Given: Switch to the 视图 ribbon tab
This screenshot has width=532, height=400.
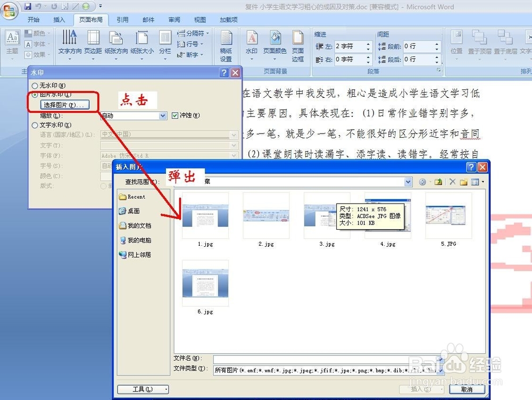Looking at the screenshot, I should tap(200, 20).
